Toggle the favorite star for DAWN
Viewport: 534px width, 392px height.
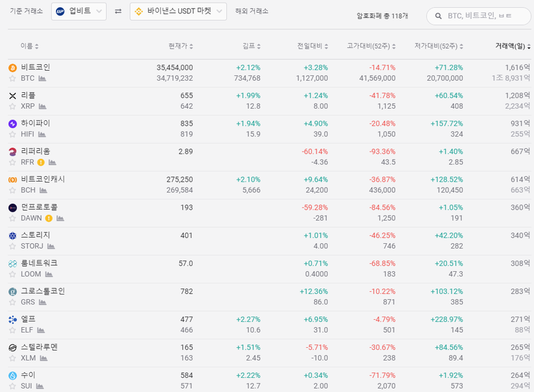[x=13, y=218]
